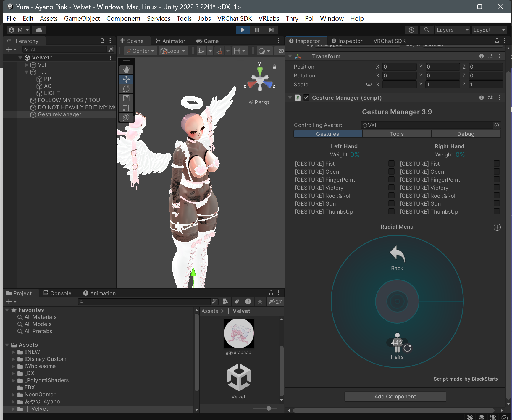Image resolution: width=512 pixels, height=420 pixels.
Task: Open the global search icon
Action: pyautogui.click(x=427, y=30)
